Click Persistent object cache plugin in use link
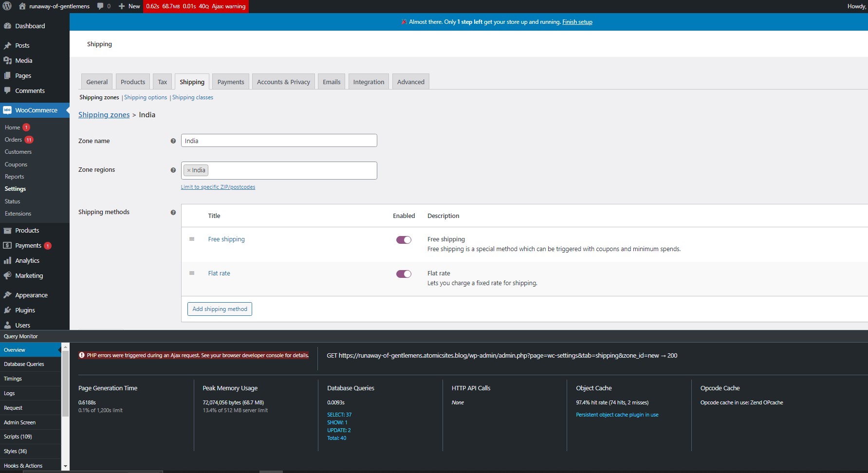 pyautogui.click(x=617, y=415)
